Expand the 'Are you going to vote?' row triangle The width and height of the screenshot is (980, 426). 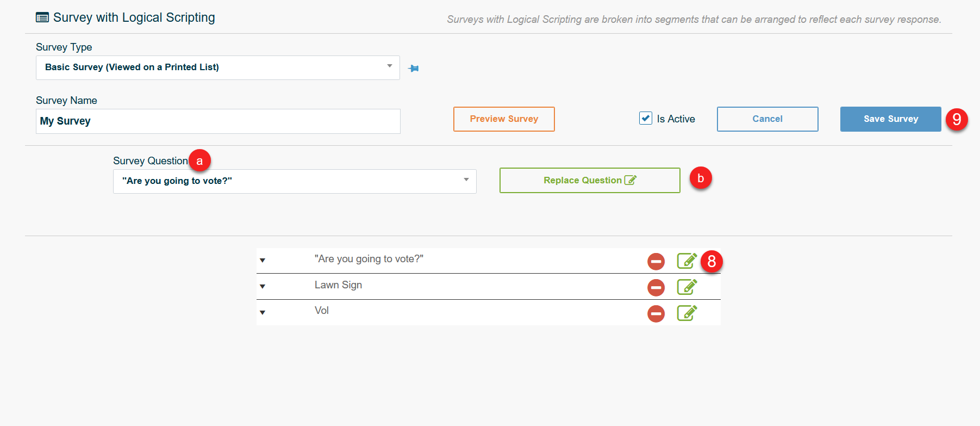coord(263,261)
